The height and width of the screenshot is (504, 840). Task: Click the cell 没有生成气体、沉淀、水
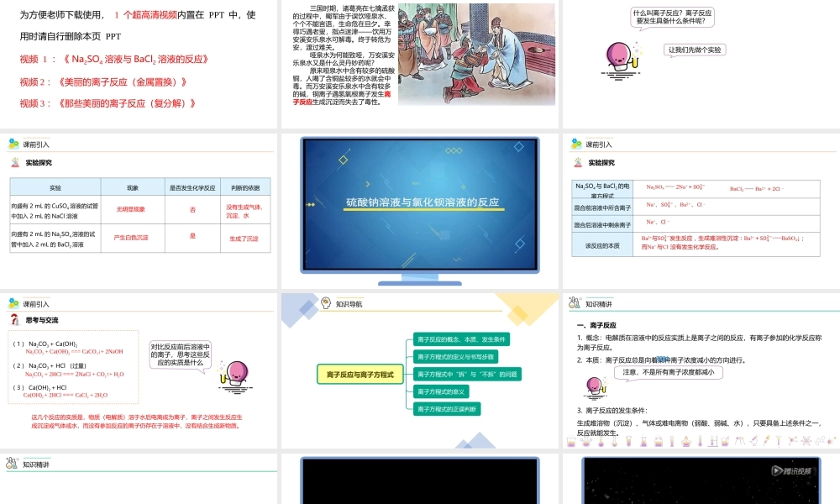click(244, 211)
